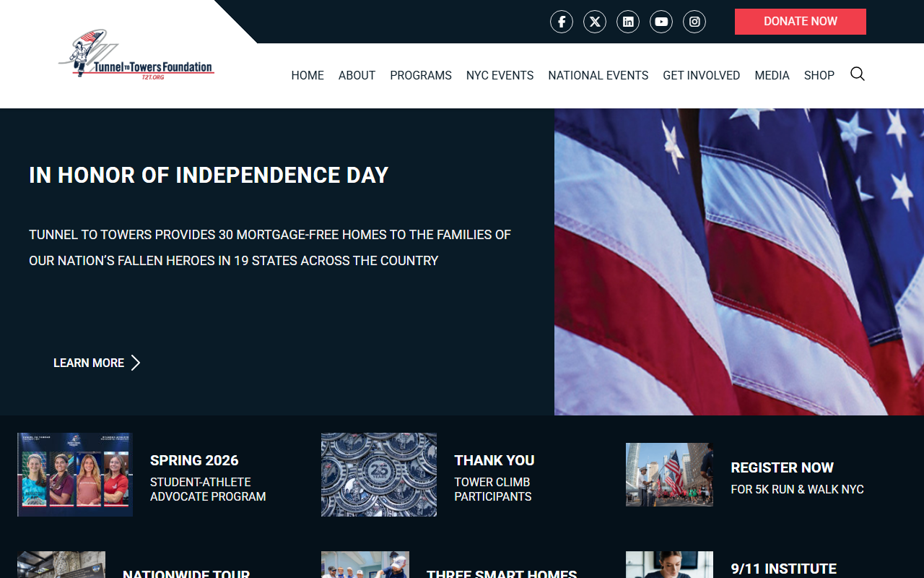924x578 pixels.
Task: Open the X (Twitter) social icon
Action: [595, 22]
